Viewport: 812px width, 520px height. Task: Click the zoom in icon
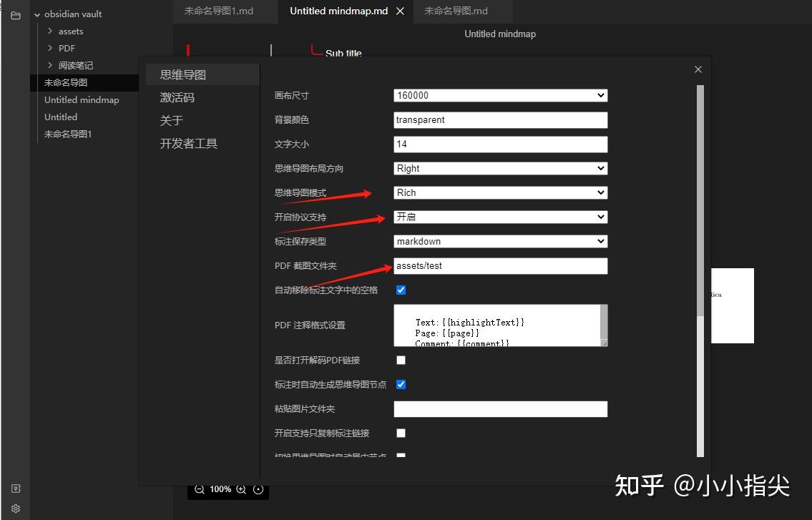click(x=240, y=489)
